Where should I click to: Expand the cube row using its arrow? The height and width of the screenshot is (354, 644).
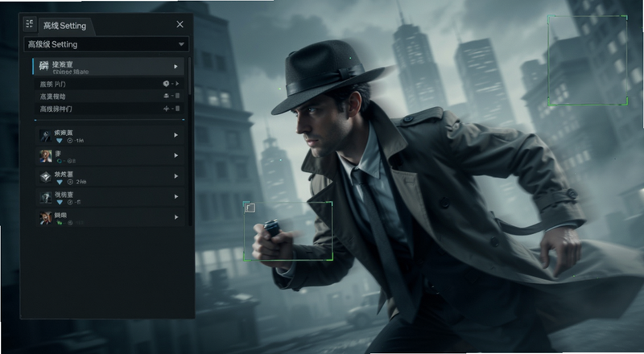click(175, 175)
